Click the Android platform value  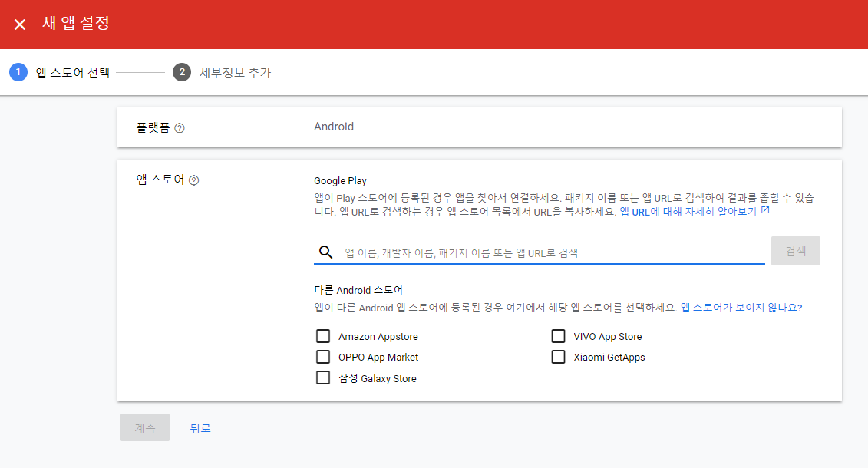(x=334, y=127)
